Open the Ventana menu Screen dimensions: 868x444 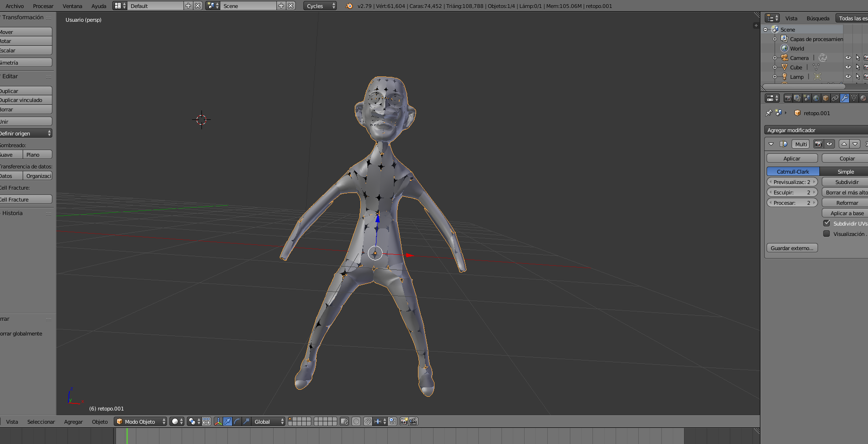[x=72, y=6]
